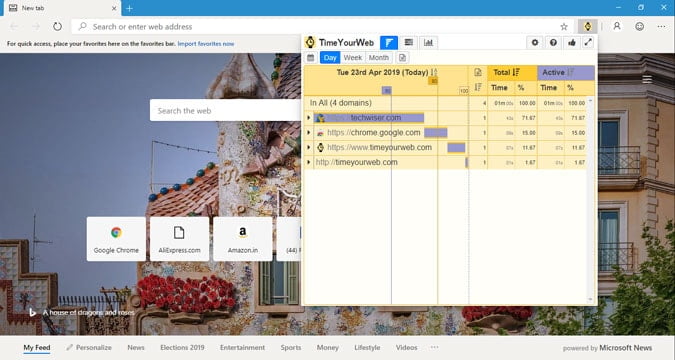Image resolution: width=675 pixels, height=360 pixels.
Task: Select the activity flow view button
Action: click(x=389, y=43)
